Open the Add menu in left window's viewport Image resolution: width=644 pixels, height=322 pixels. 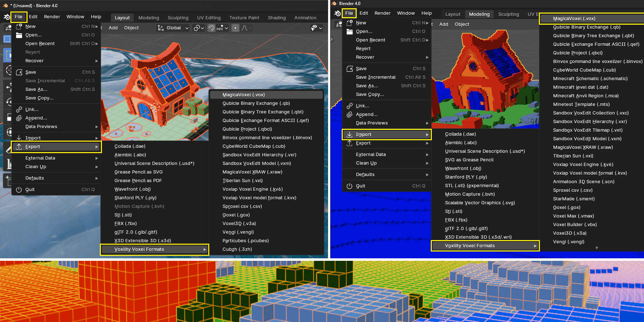pyautogui.click(x=113, y=28)
